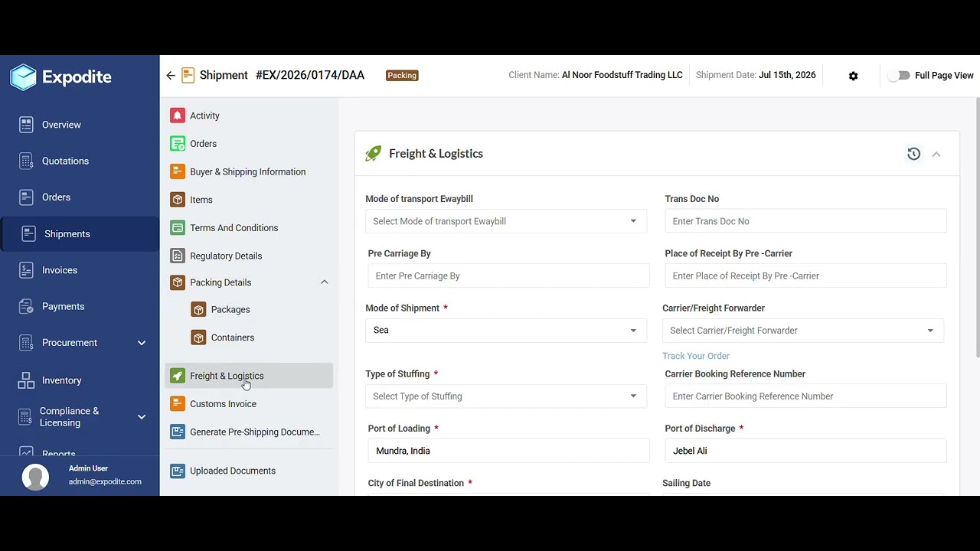This screenshot has height=551, width=980.
Task: Click the Quotations sidebar icon
Action: pos(26,161)
